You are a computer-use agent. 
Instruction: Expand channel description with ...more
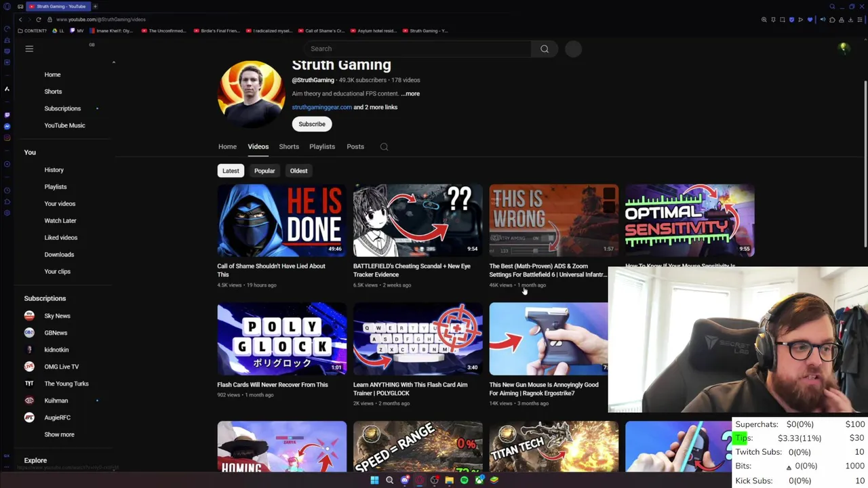[x=410, y=94]
